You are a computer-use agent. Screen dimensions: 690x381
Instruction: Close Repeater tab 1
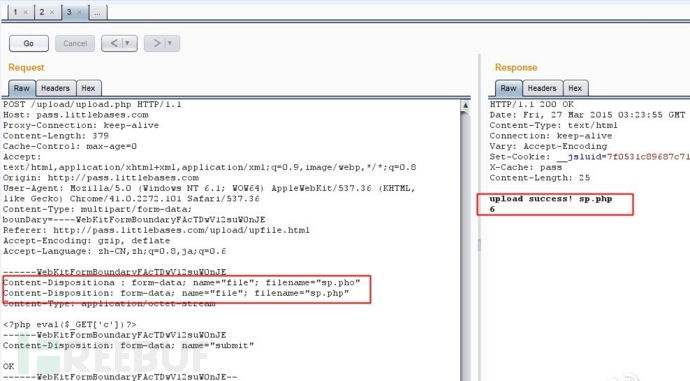[x=26, y=12]
